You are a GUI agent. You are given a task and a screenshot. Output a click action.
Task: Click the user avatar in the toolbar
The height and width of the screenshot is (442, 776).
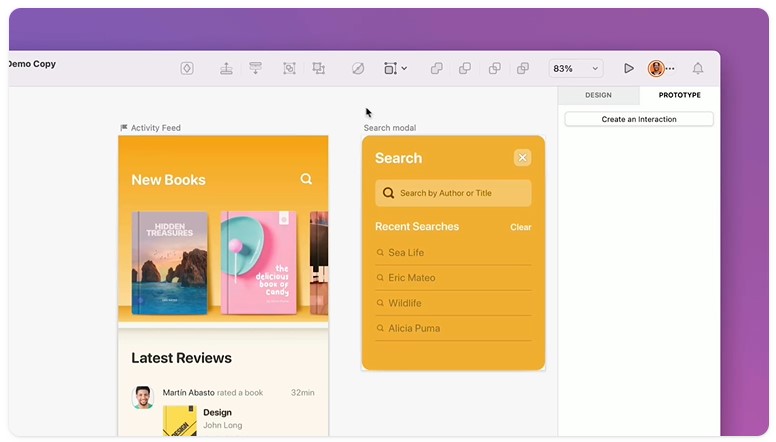pos(656,68)
